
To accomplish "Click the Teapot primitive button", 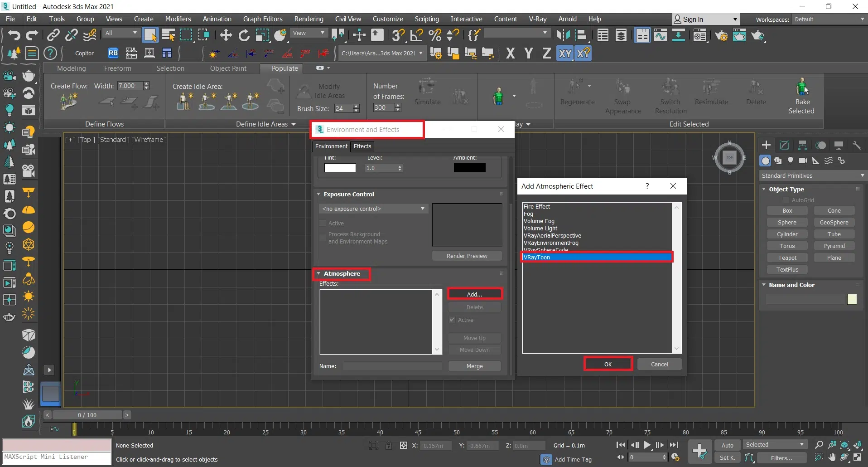I will point(787,258).
